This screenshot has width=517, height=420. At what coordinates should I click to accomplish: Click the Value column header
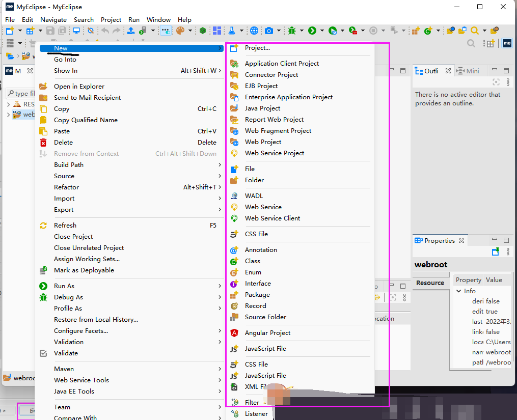494,280
